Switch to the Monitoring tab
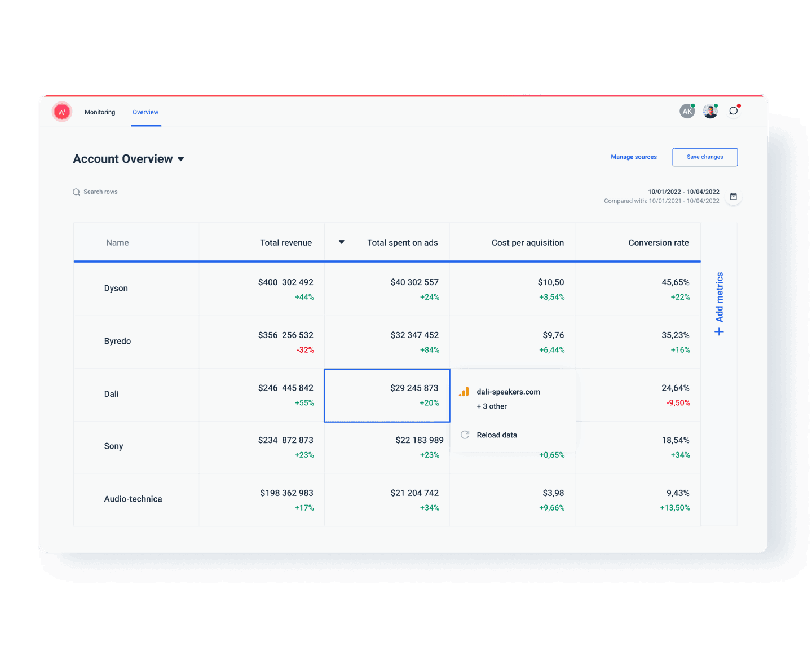 [x=99, y=112]
